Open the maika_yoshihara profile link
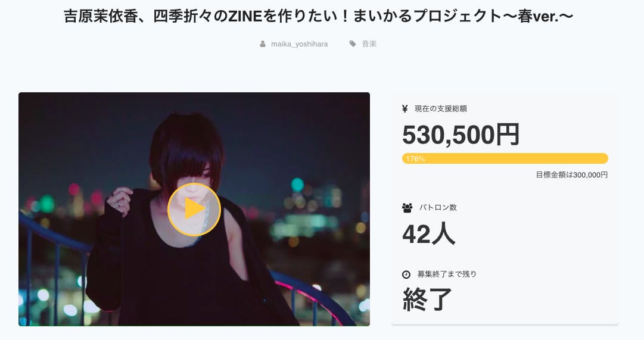 [x=299, y=44]
